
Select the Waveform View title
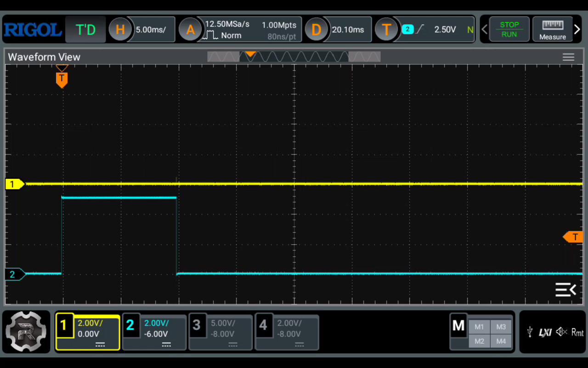click(x=44, y=57)
